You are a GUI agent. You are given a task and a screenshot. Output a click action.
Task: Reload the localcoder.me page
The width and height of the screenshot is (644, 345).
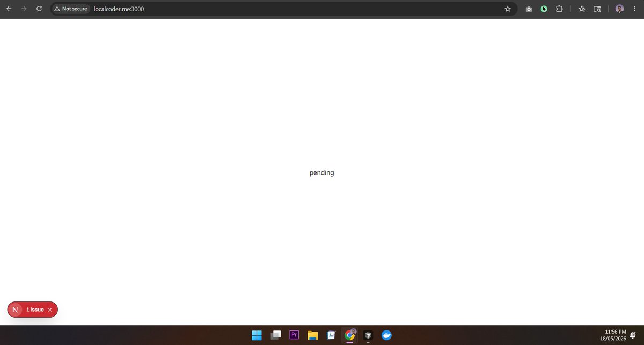39,9
